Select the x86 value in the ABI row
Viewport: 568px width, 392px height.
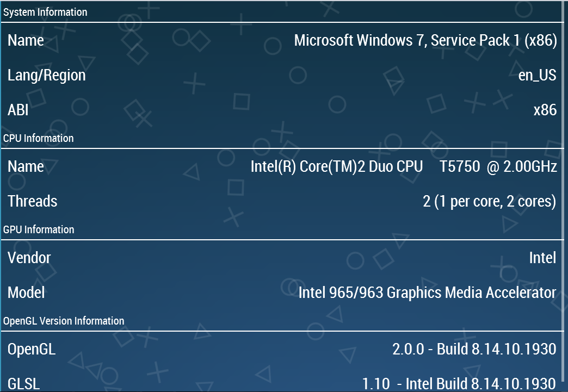[x=545, y=110]
